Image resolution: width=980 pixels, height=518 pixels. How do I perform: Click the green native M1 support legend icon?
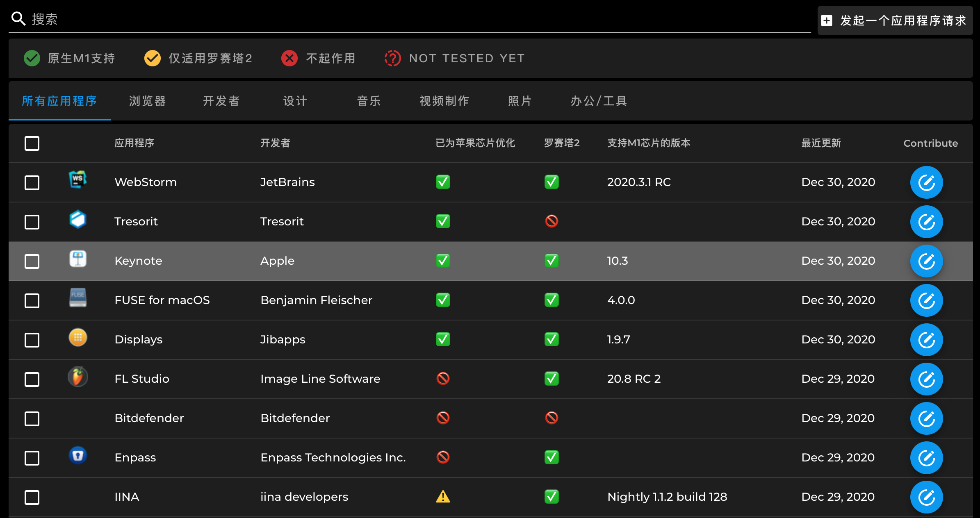[32, 58]
